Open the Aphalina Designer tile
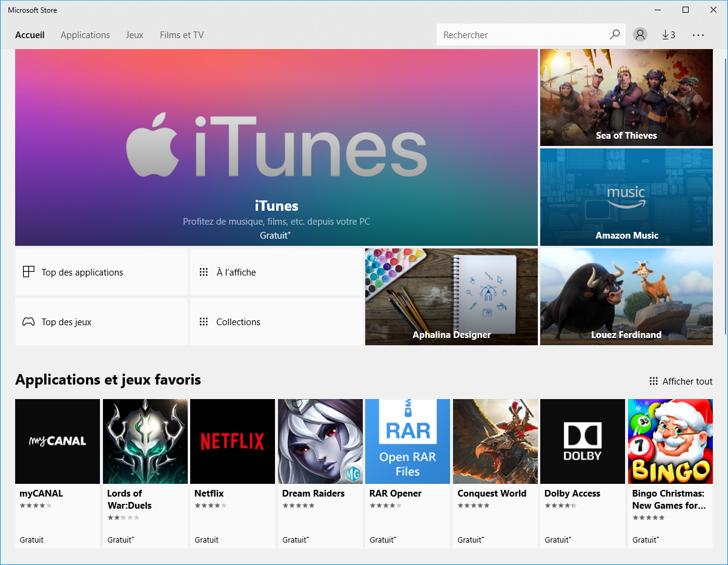This screenshot has height=565, width=728. tap(451, 297)
